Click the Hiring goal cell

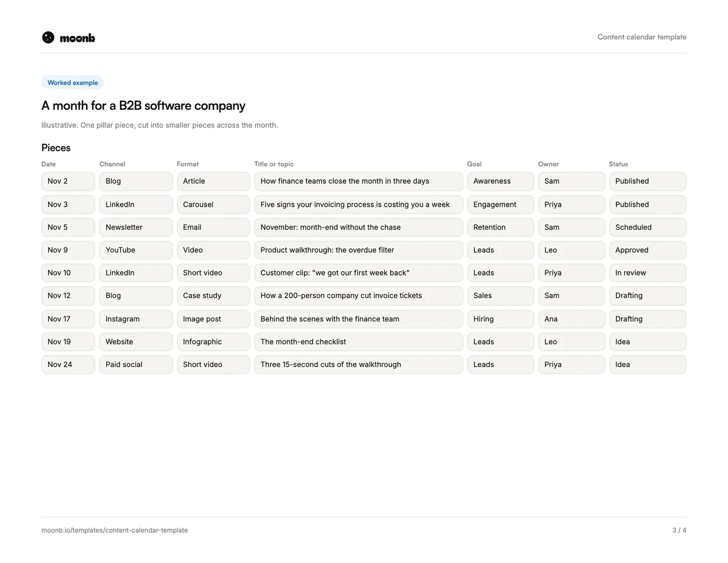point(501,319)
